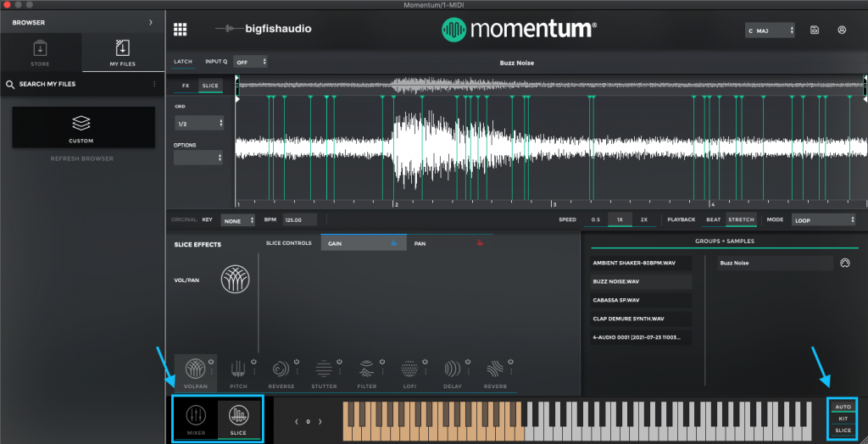868x444 pixels.
Task: Select the LOFI effect icon
Action: [409, 368]
